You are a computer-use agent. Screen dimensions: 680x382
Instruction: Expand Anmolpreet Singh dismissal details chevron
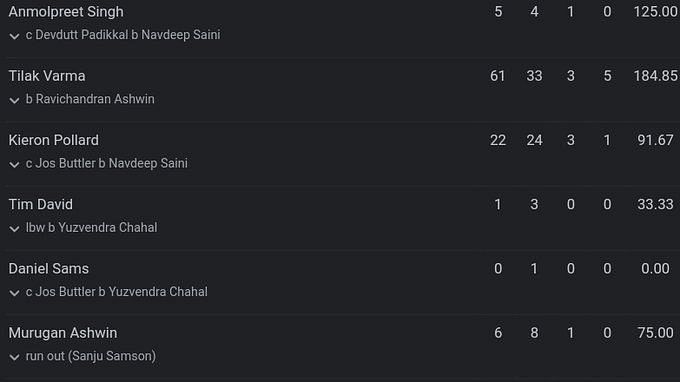point(14,36)
